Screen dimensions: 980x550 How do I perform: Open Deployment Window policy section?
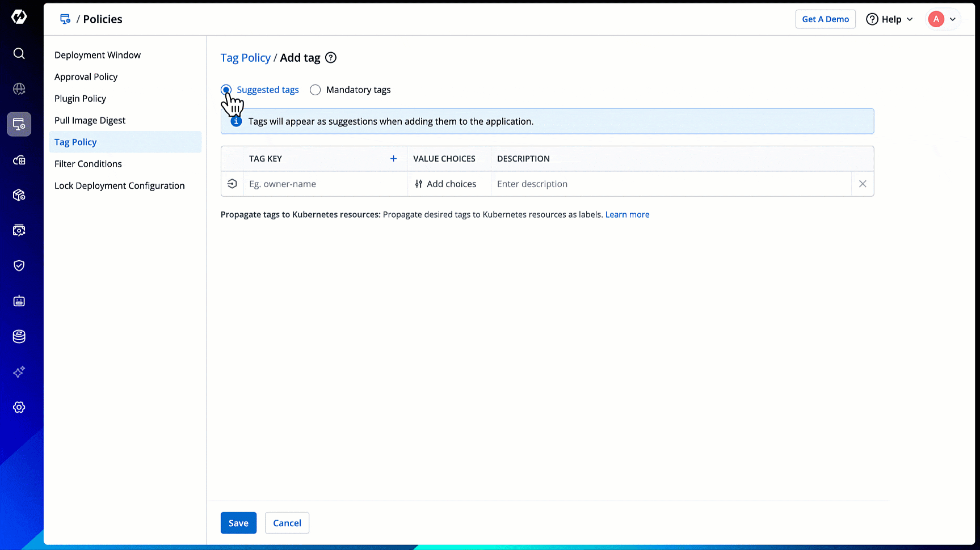pyautogui.click(x=98, y=55)
